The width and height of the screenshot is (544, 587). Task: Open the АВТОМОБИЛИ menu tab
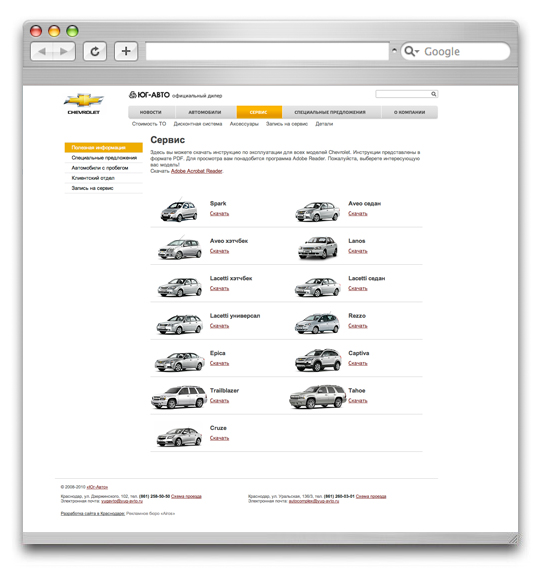205,112
